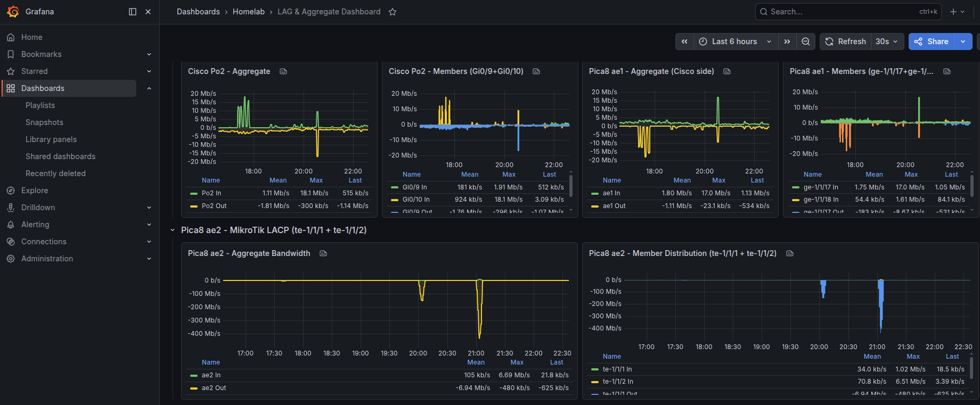Close the sidebar menu with X
980x405 pixels.
[148, 12]
